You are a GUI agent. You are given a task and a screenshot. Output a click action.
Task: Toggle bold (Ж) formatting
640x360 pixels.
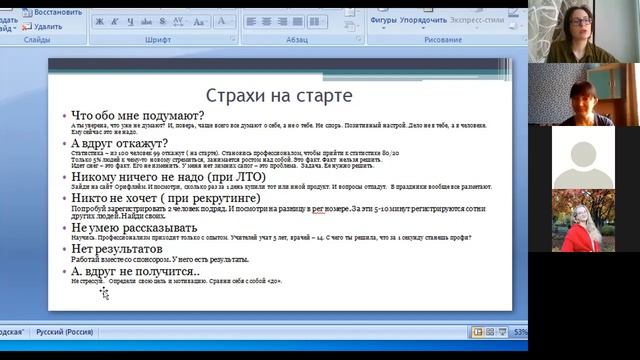click(x=100, y=22)
